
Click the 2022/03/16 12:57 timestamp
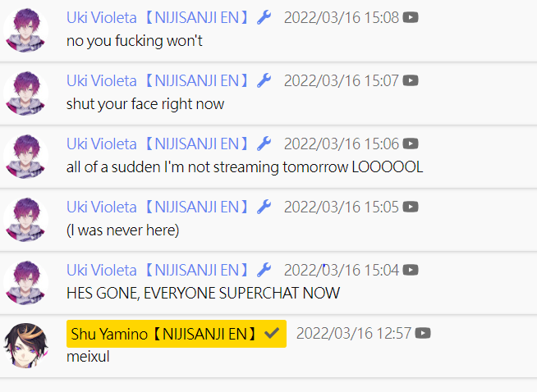click(x=354, y=333)
